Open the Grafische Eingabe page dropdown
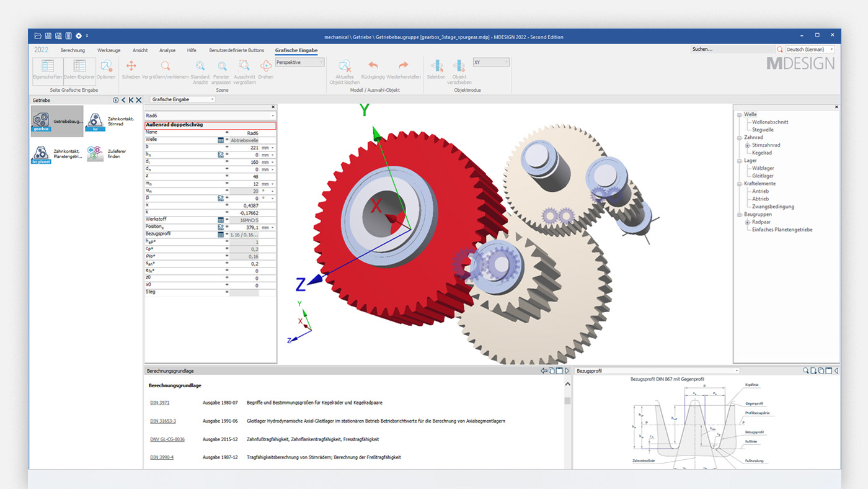Screen dimensions: 868x489 point(183,99)
